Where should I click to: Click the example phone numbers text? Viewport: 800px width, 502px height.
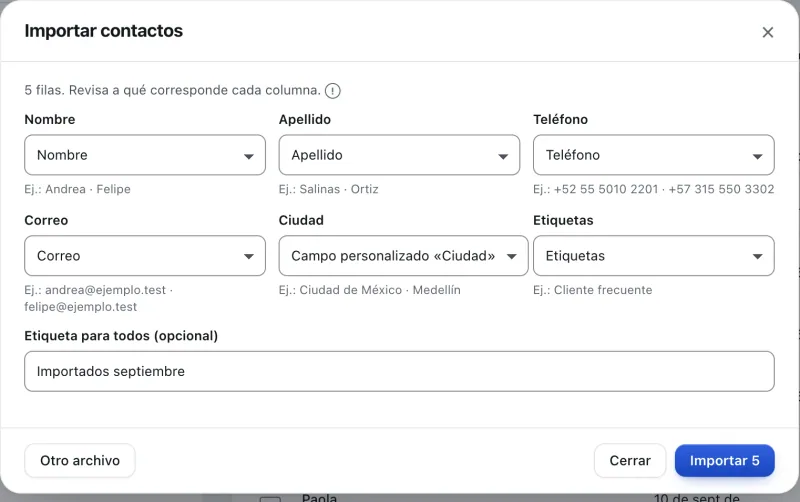click(654, 189)
